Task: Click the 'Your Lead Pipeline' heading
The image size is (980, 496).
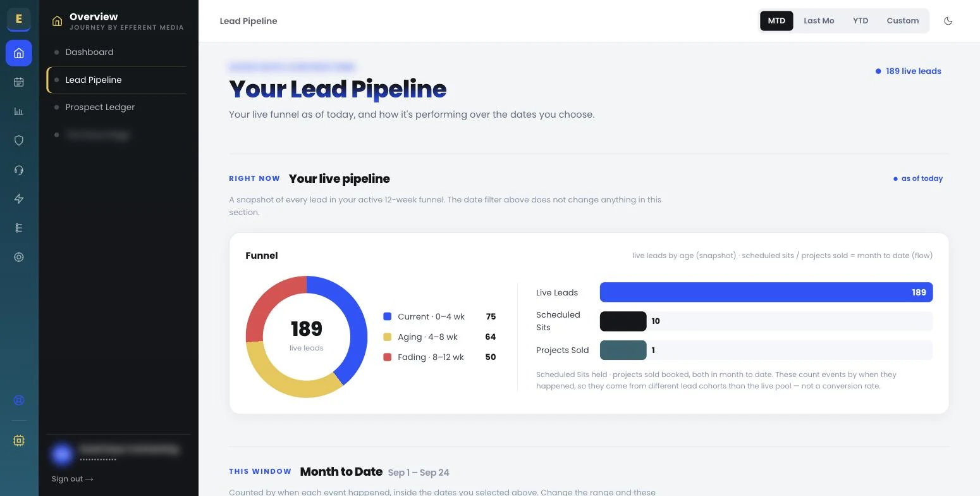Action: click(x=338, y=89)
